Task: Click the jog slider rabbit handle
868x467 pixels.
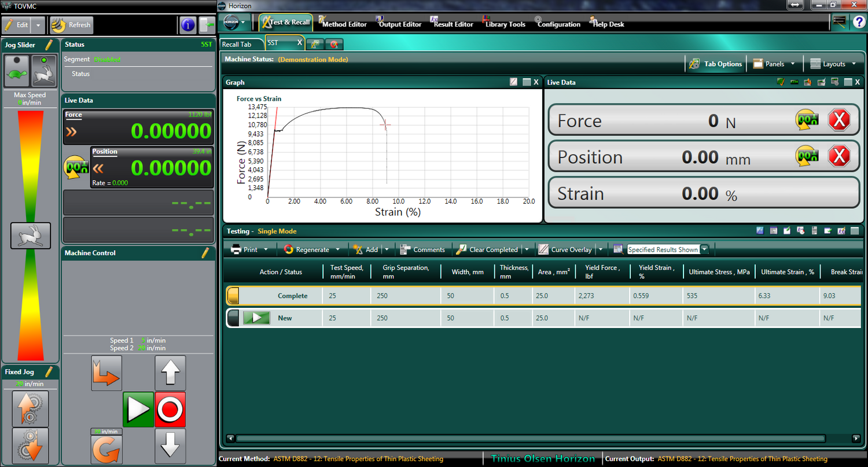Action: tap(31, 236)
